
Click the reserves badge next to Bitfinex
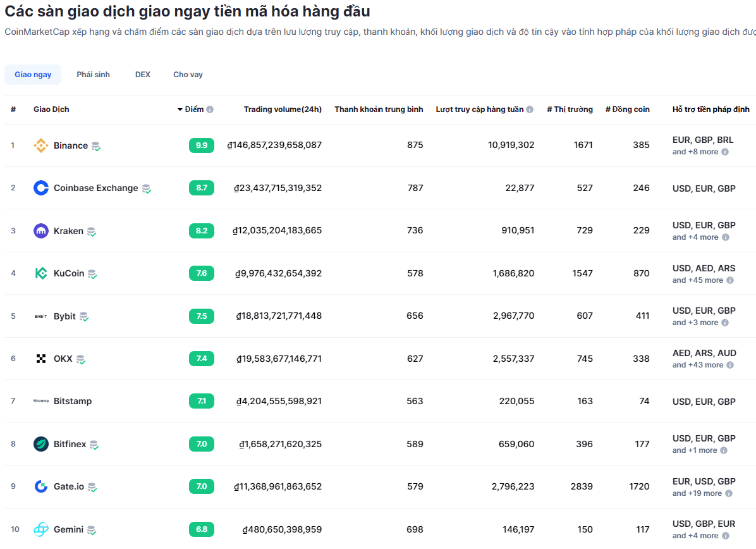click(94, 445)
